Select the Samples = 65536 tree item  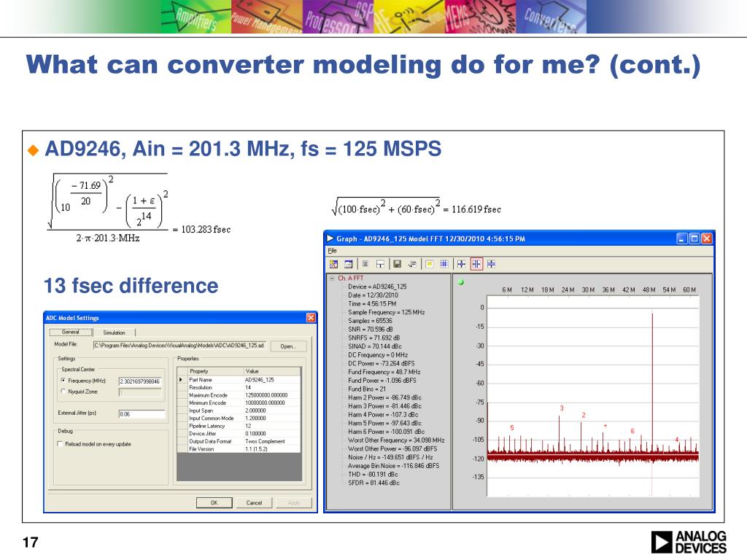pos(370,321)
